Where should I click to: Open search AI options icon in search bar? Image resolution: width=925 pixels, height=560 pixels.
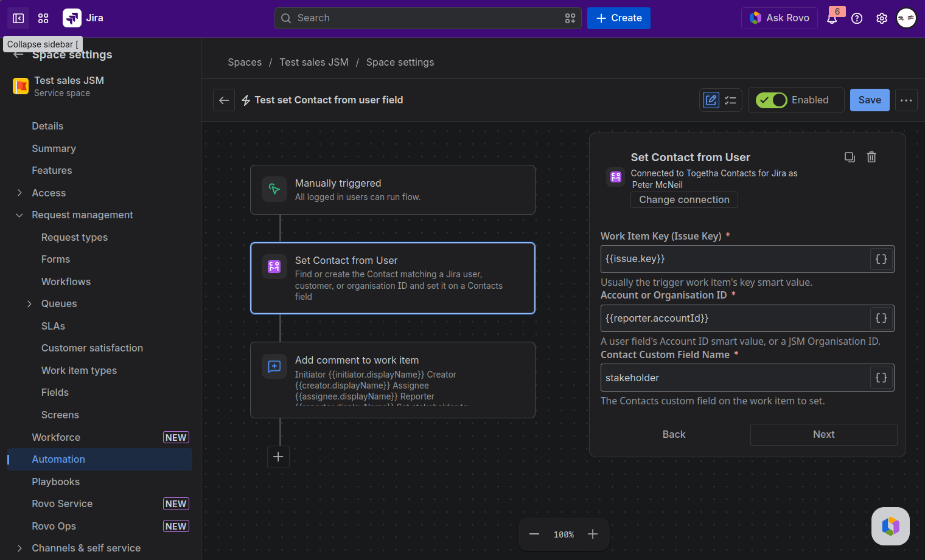(570, 18)
